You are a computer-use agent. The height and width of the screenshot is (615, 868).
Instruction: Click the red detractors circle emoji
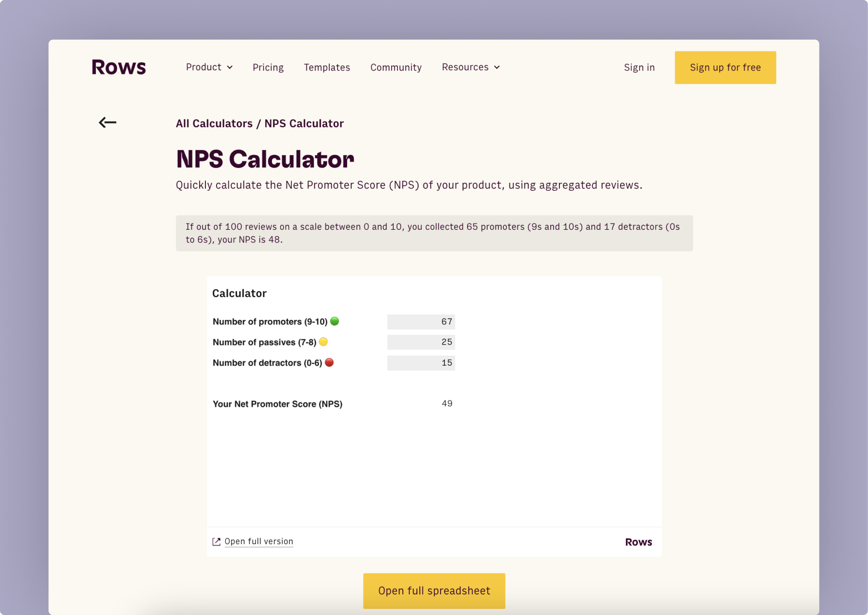click(x=329, y=362)
